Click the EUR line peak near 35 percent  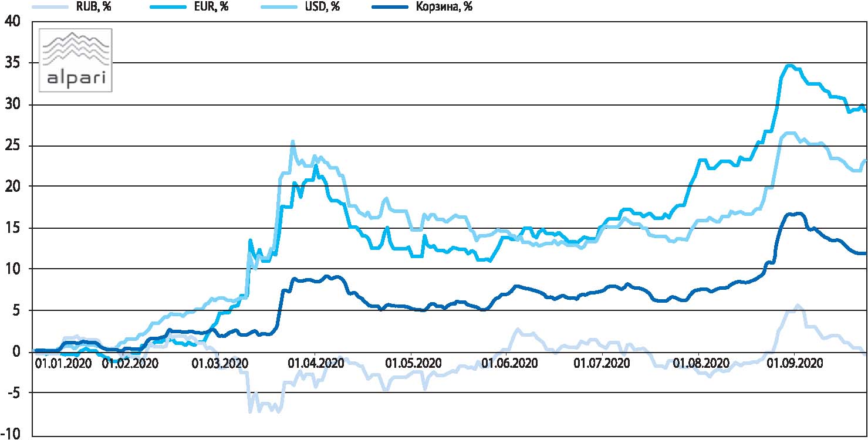[x=790, y=66]
